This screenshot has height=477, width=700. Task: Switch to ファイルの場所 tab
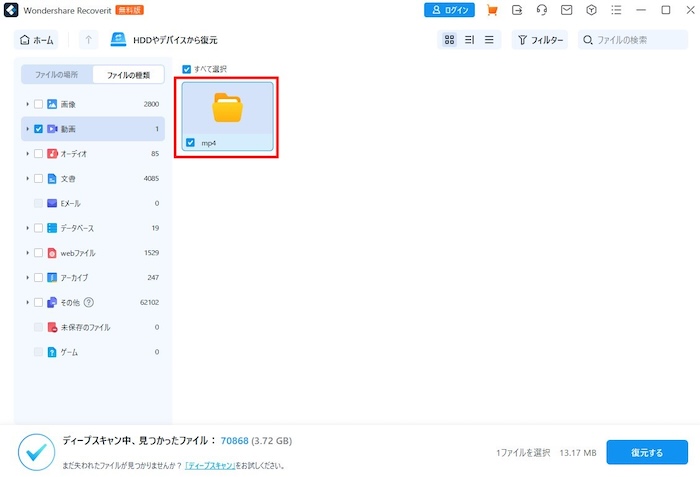(x=57, y=75)
